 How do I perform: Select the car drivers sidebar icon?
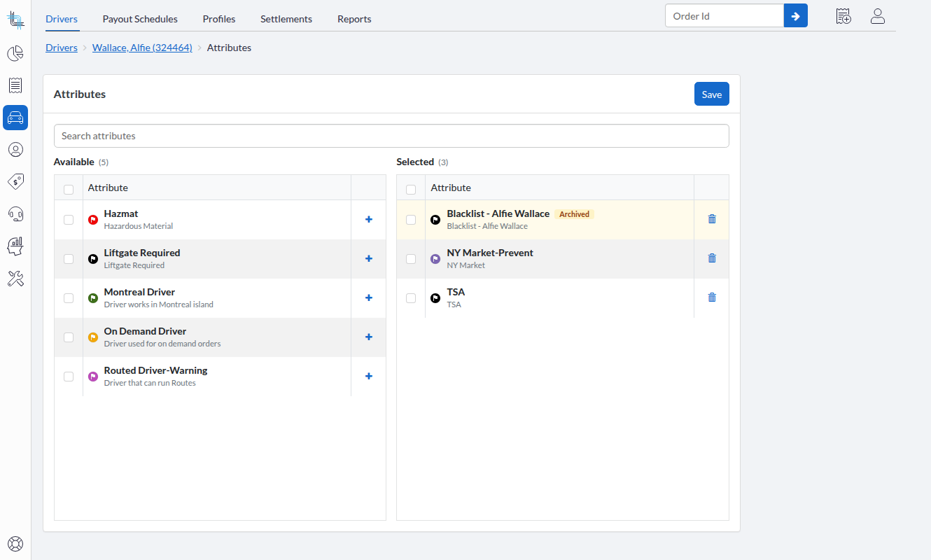15,118
